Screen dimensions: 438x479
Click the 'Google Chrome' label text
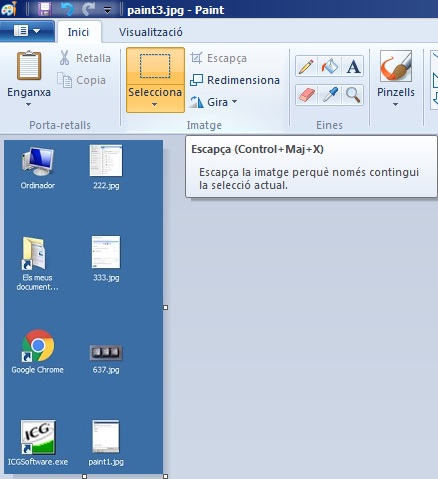point(38,370)
